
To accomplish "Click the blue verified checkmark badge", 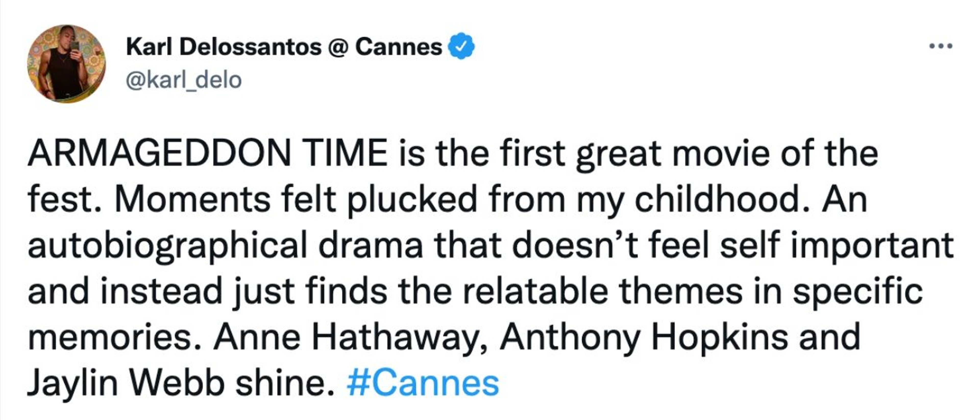I will coord(461,46).
